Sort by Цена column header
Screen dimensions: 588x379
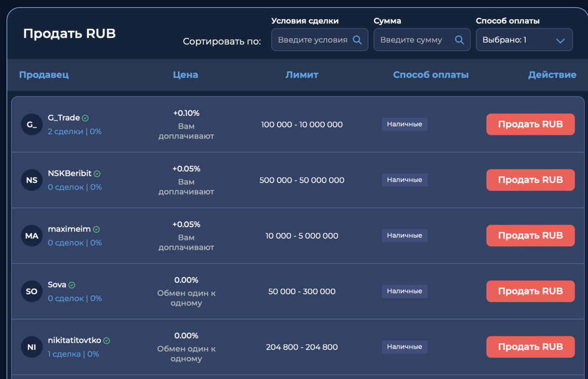(x=186, y=75)
